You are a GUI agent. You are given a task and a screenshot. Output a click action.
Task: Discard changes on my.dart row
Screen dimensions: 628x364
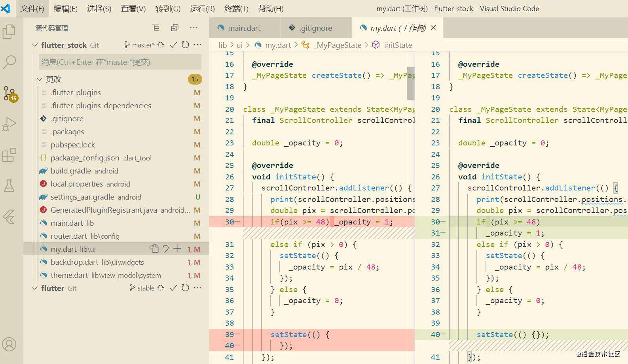point(166,249)
